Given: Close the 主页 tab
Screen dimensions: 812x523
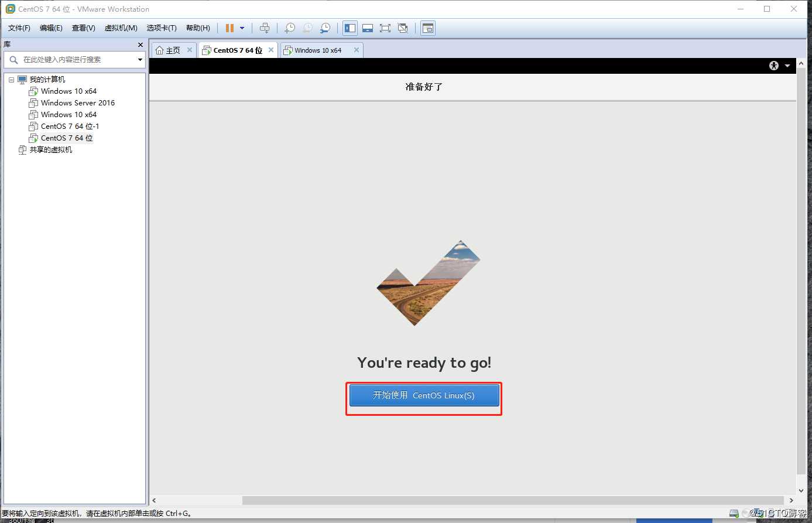Looking at the screenshot, I should (x=190, y=50).
